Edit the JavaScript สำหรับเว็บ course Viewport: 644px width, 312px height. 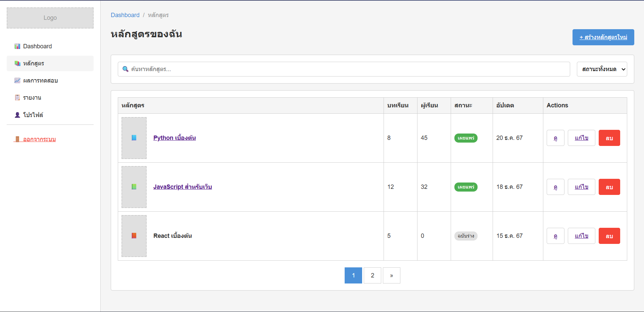[x=581, y=187]
